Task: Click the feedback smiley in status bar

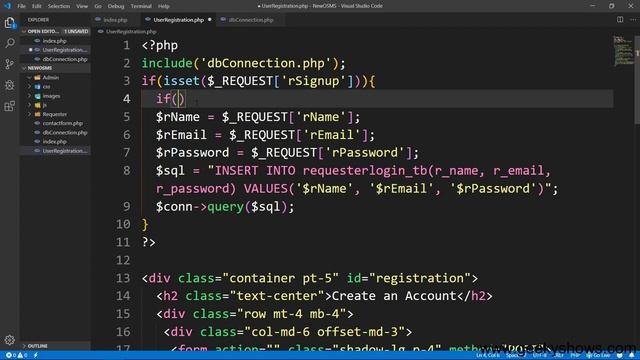Action: tap(620, 356)
